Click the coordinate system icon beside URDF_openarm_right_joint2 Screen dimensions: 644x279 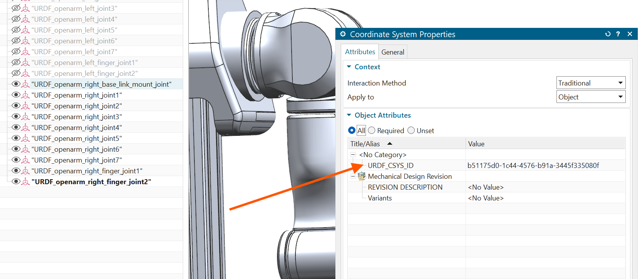[26, 106]
